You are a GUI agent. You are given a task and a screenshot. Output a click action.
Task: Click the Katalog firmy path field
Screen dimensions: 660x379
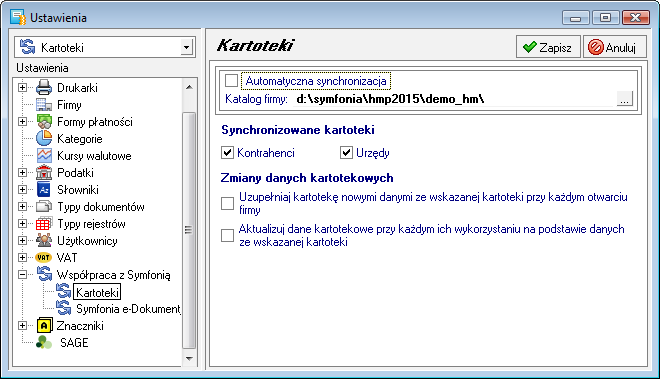coord(455,99)
